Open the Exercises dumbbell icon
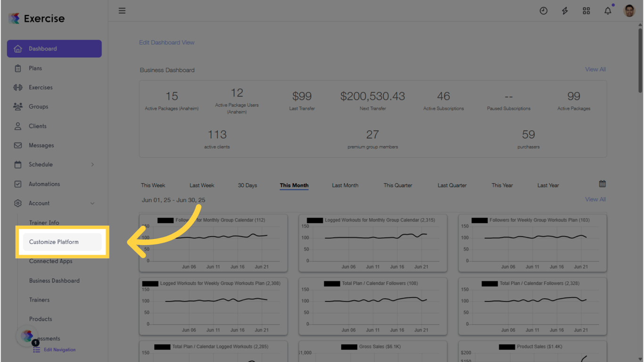 19,87
